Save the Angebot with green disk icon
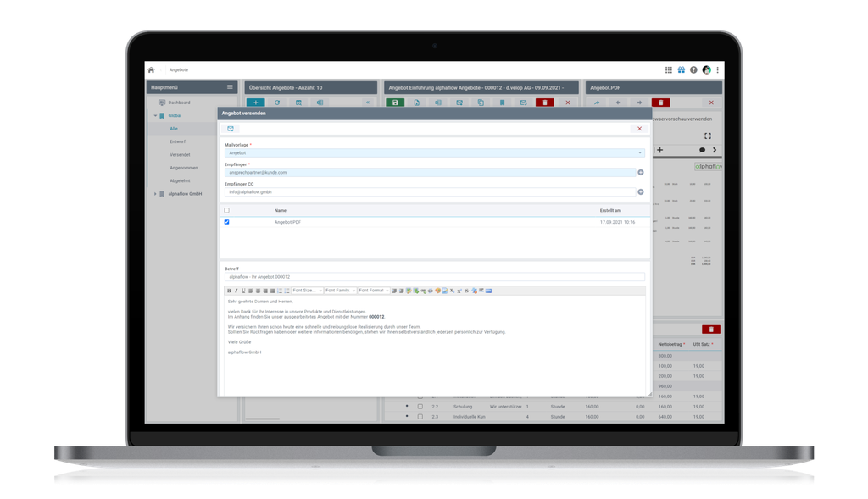Screen dimensions: 868x499 click(395, 103)
